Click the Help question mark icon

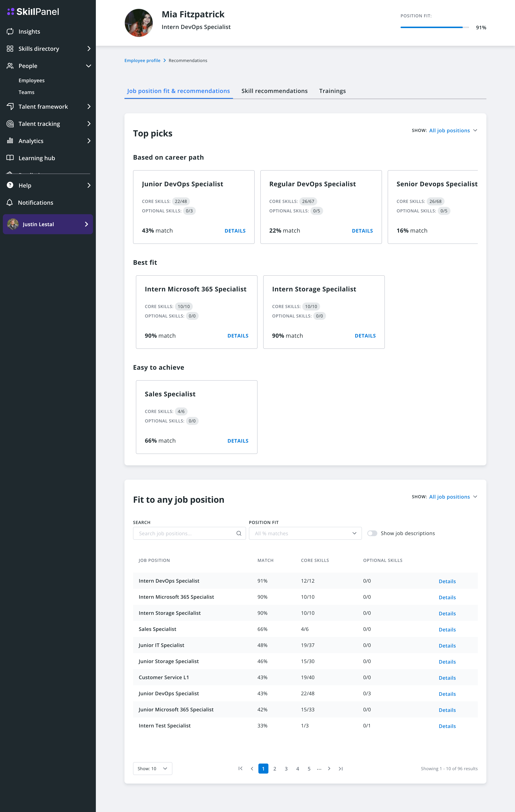(x=10, y=185)
